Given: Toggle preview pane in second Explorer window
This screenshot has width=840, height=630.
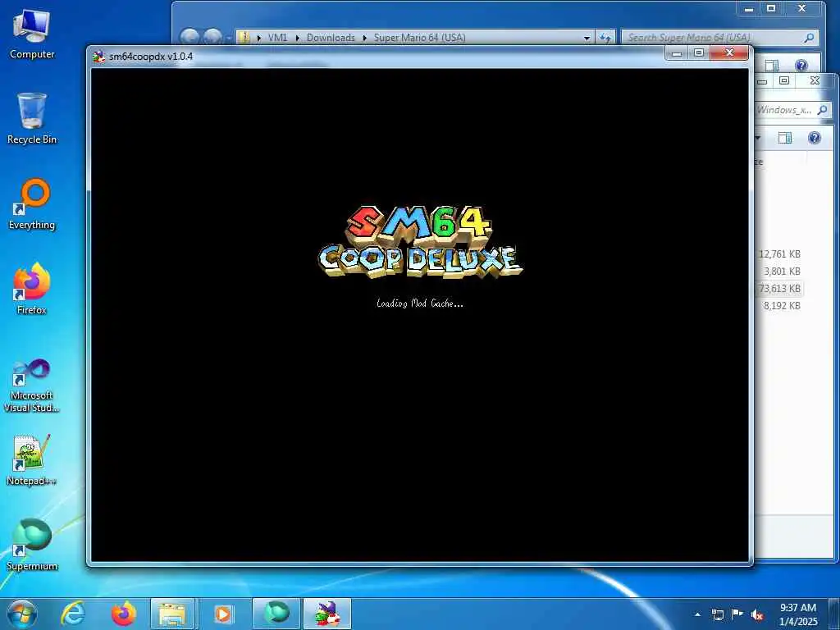Looking at the screenshot, I should point(785,138).
